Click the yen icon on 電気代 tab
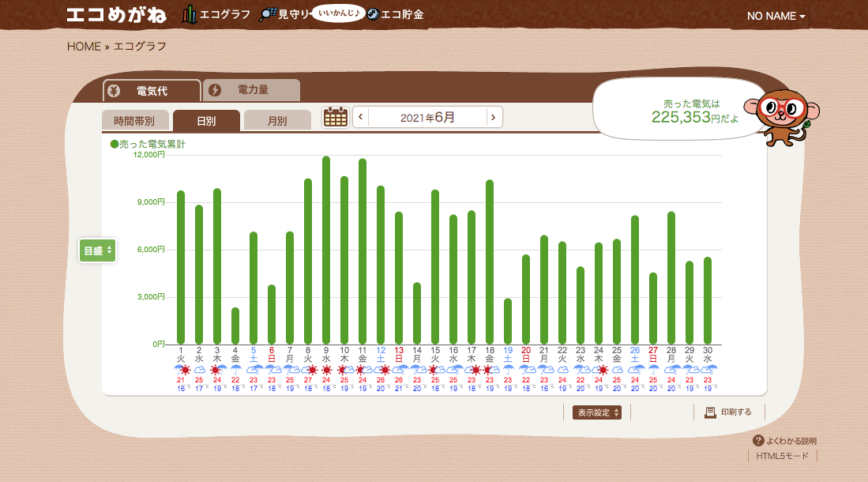 (x=114, y=91)
